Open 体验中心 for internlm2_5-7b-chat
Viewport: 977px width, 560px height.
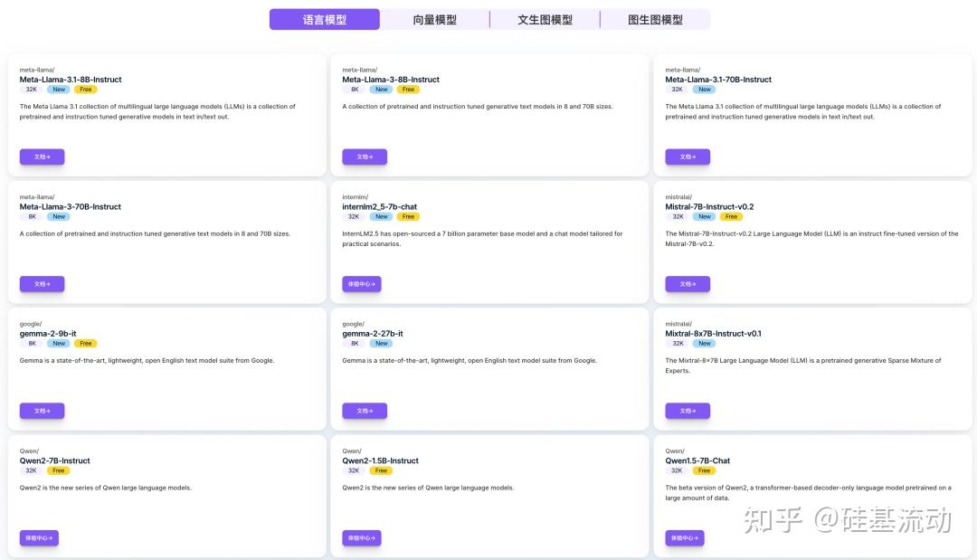click(x=361, y=283)
